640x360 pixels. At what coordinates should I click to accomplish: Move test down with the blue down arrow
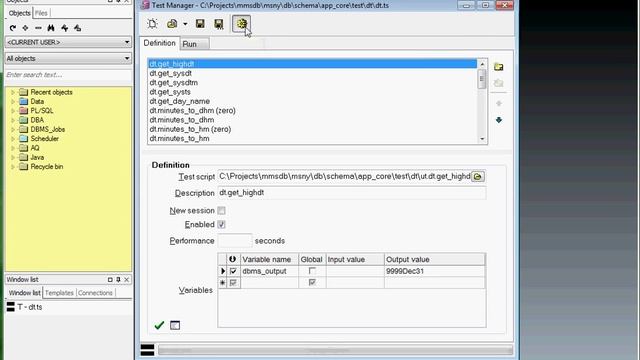click(x=498, y=120)
